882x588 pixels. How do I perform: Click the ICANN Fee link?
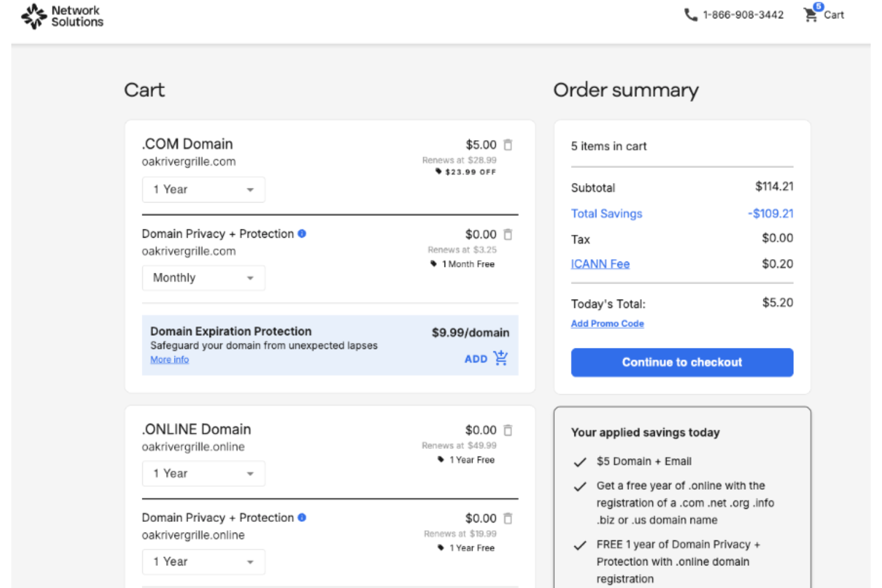(x=600, y=264)
